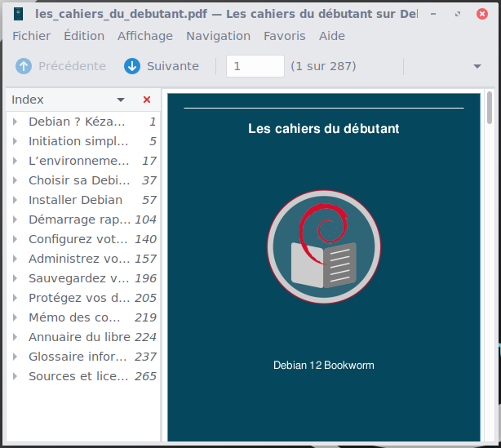Select 'Sauvegardez v...' entry in the index
The width and height of the screenshot is (501, 448).
coord(78,278)
